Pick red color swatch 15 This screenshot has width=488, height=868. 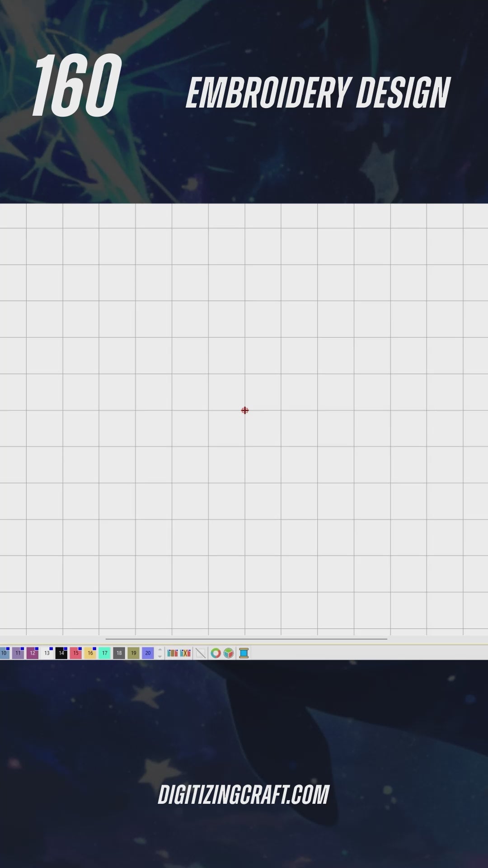(x=76, y=653)
